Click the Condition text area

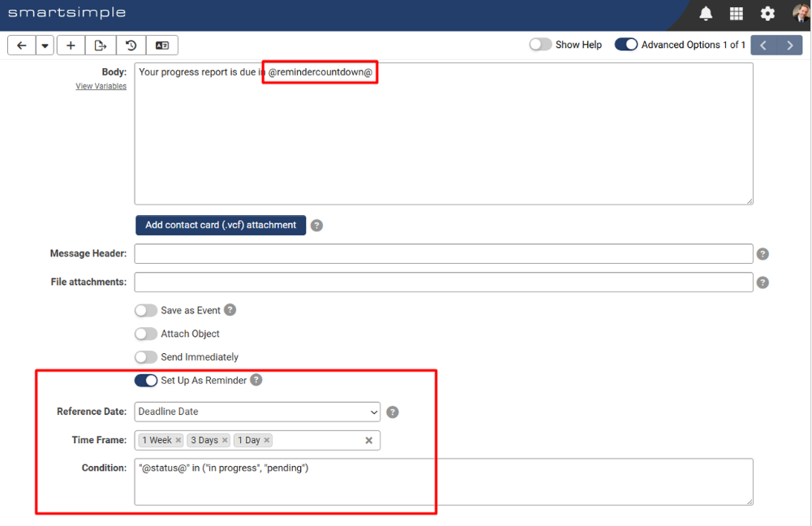tap(444, 481)
